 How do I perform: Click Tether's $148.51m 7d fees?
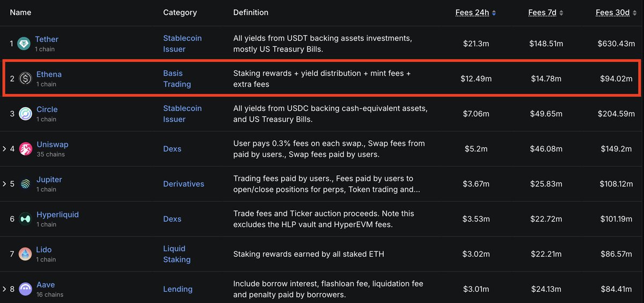pos(546,44)
